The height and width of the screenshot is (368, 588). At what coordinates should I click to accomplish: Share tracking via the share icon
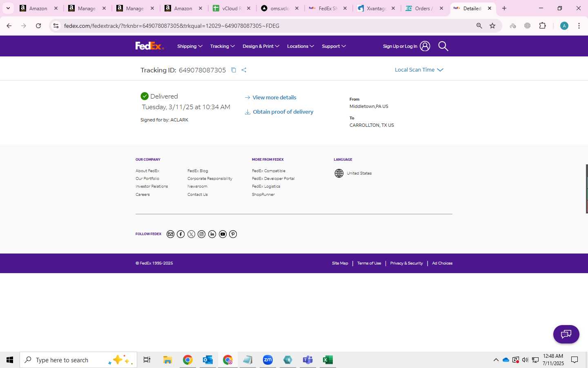click(x=244, y=70)
